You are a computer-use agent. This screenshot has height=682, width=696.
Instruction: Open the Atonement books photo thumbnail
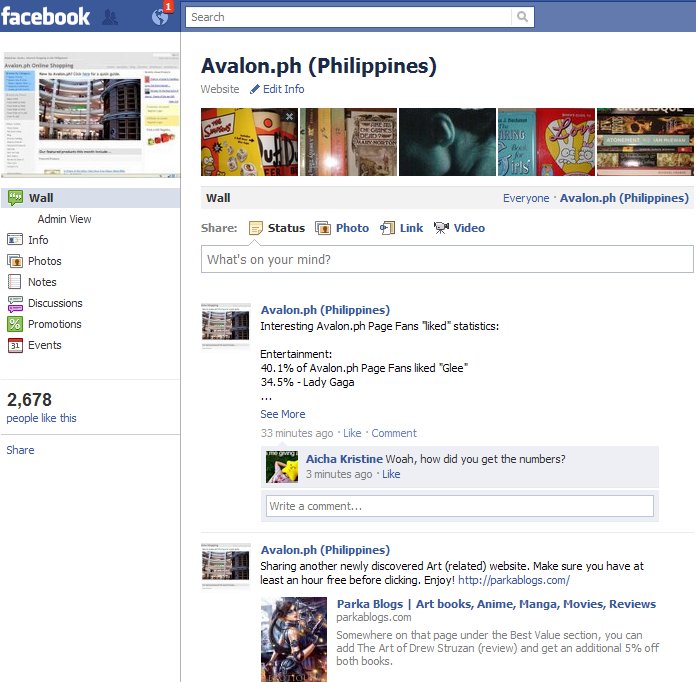[645, 142]
